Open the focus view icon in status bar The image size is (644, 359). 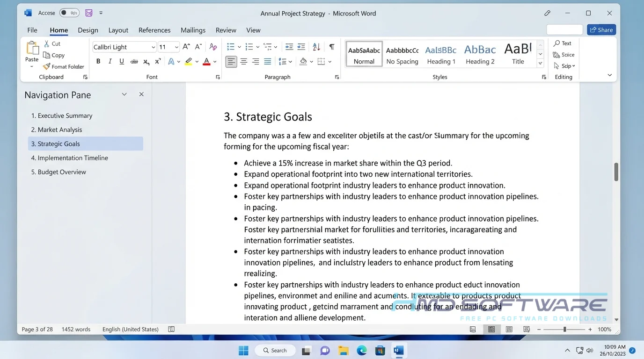pos(527,330)
